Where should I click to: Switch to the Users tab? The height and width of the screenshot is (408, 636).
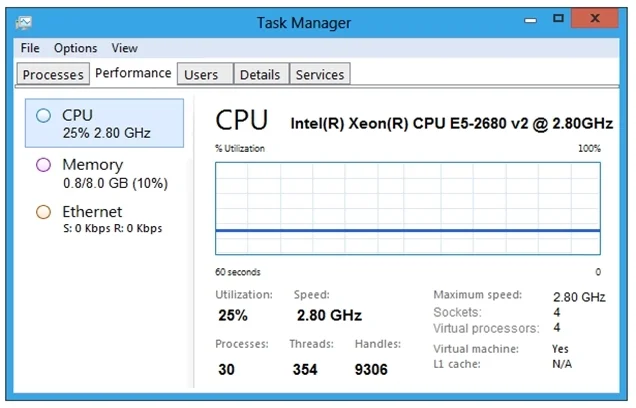click(205, 74)
